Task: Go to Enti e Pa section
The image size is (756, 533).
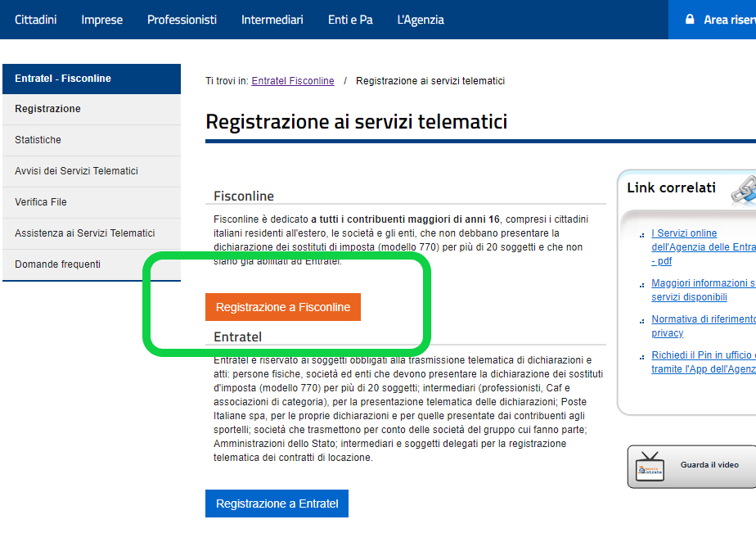Action: tap(350, 20)
